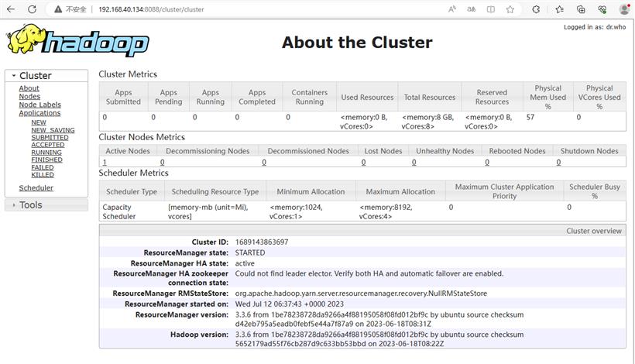Open the browser profile avatar
Screen dimensions: 635x364
pos(624,9)
